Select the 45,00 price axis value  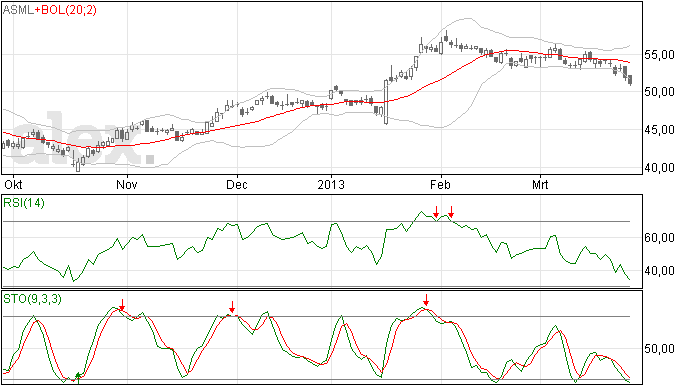(660, 130)
